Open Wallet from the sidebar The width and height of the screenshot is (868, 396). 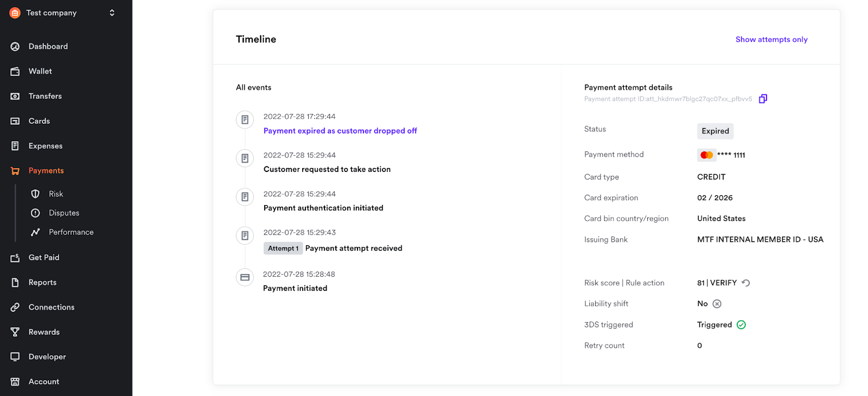coord(40,71)
